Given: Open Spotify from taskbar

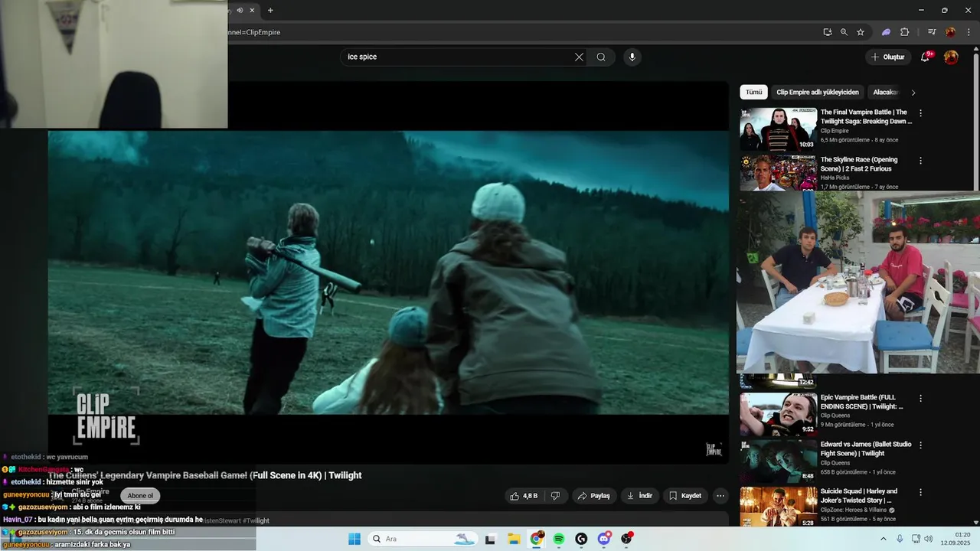Looking at the screenshot, I should [x=559, y=539].
